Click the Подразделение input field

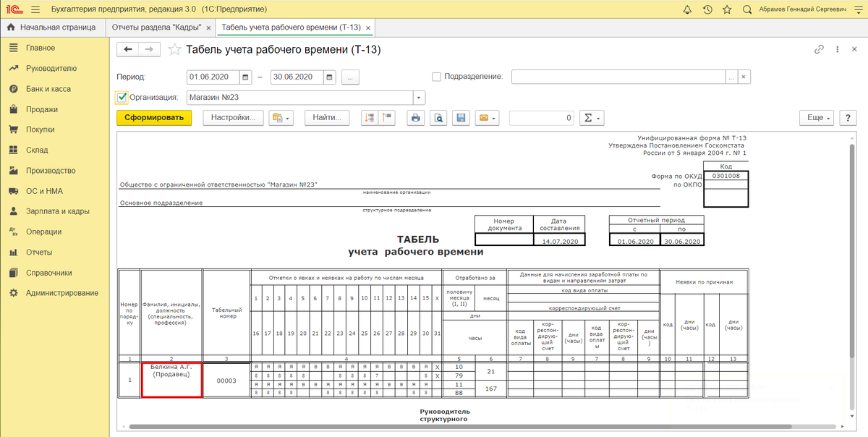click(x=618, y=77)
